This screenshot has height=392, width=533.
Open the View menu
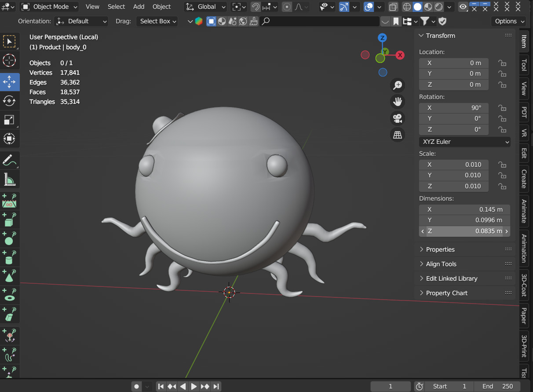[x=92, y=7]
